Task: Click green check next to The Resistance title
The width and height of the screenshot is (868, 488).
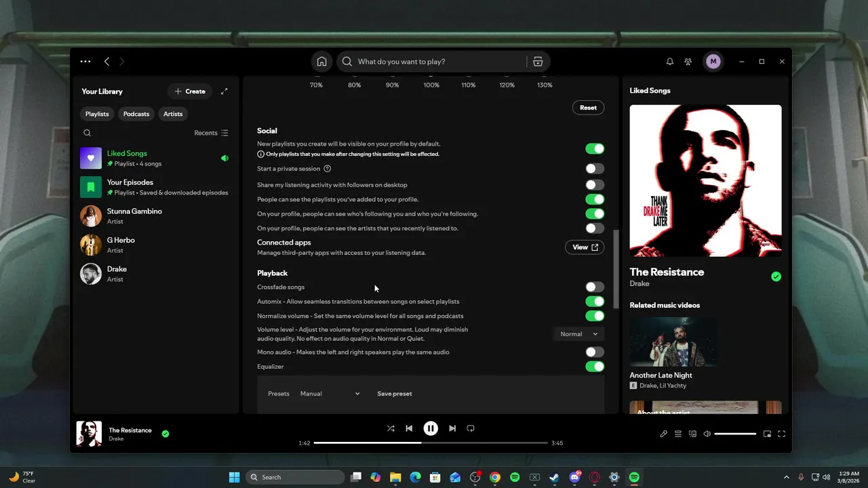Action: [776, 277]
